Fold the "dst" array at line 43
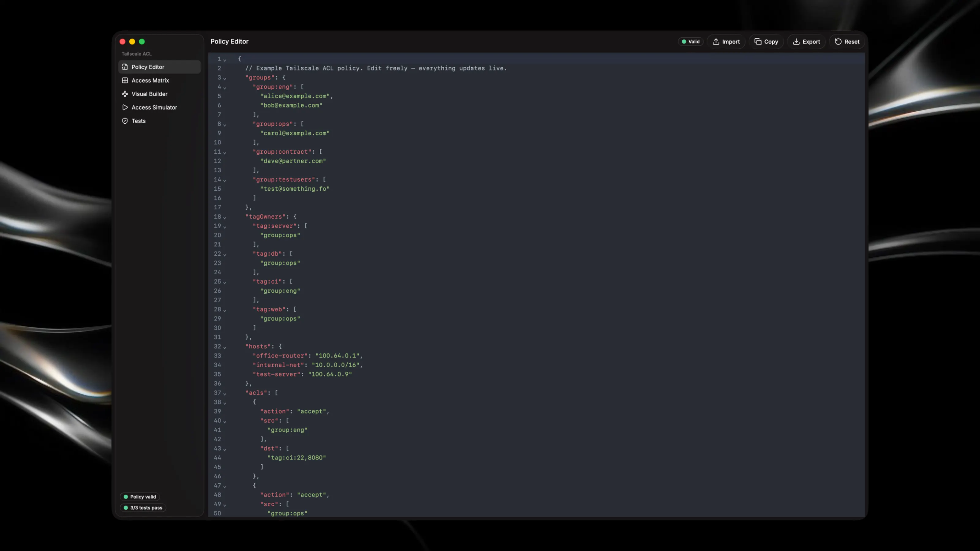 point(225,449)
